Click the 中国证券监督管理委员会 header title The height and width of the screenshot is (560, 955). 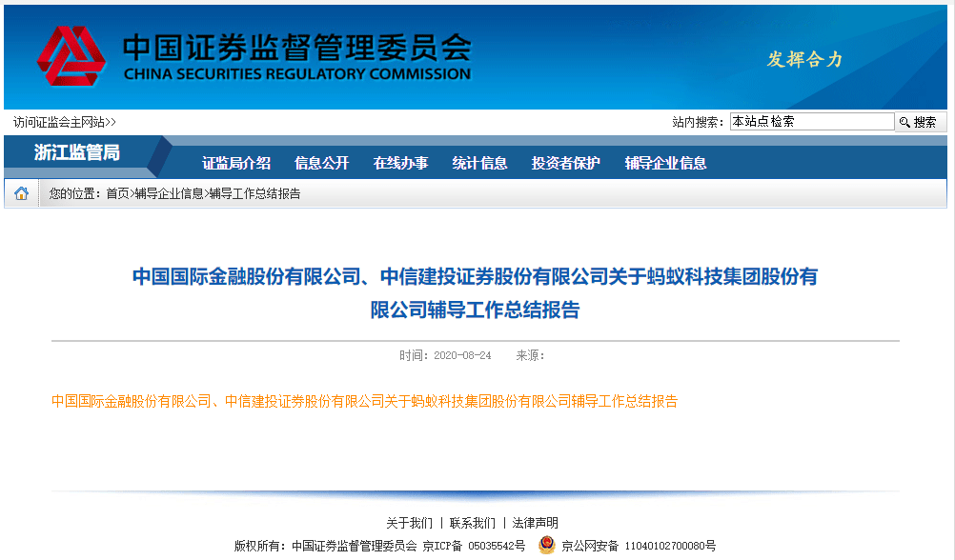pos(297,47)
